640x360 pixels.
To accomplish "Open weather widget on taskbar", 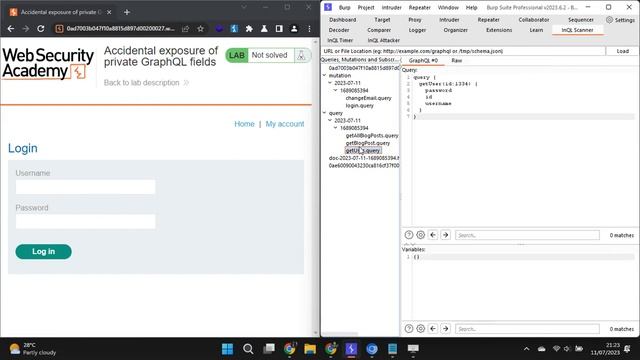I will coord(33,349).
